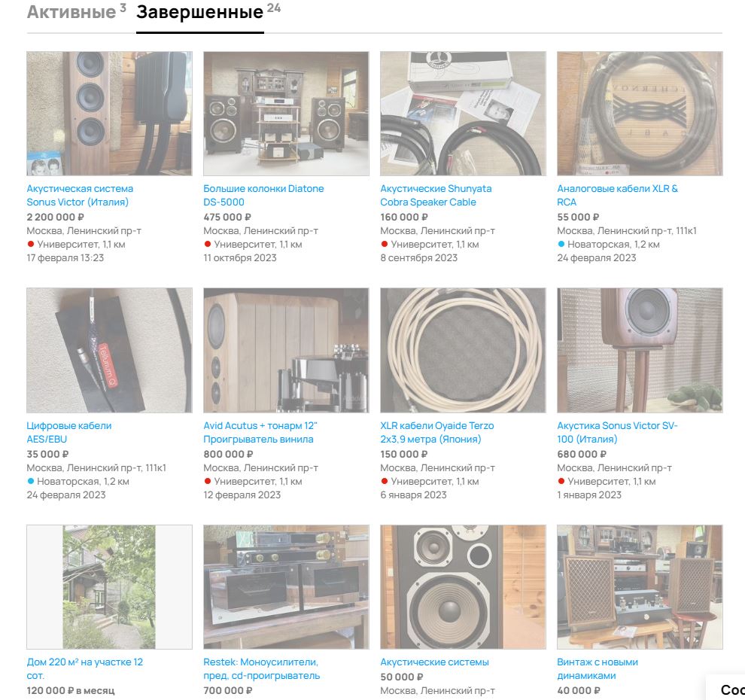Click the Avid Acutus turntable thumbnail
Screen dimensions: 745x700
(286, 350)
